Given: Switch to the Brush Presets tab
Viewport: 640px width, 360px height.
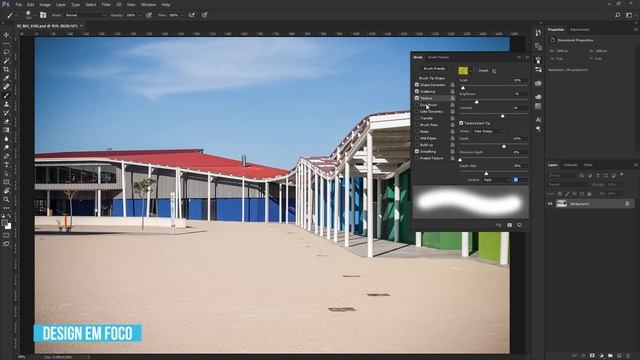Looking at the screenshot, I should [x=438, y=57].
